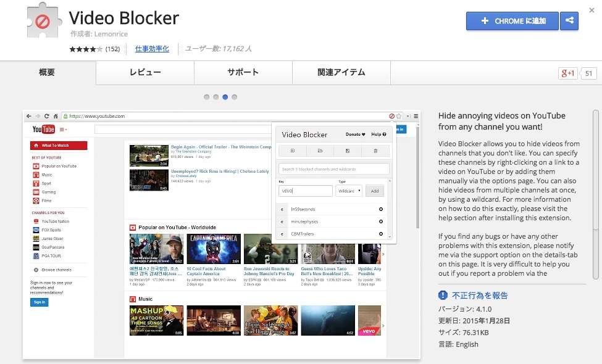602x364 pixels.
Task: Click the Key field containing VEVO
Action: (306, 191)
